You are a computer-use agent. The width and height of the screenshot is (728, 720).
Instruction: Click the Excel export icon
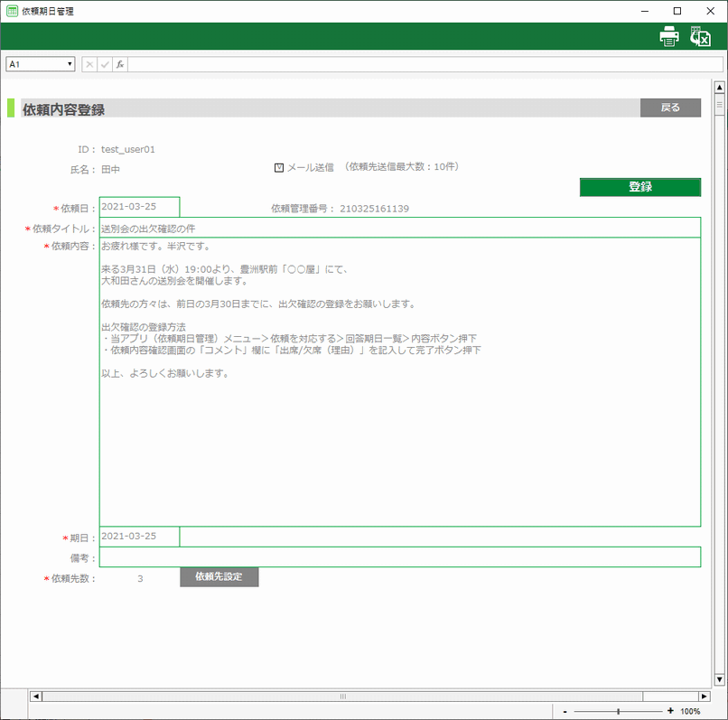(700, 36)
